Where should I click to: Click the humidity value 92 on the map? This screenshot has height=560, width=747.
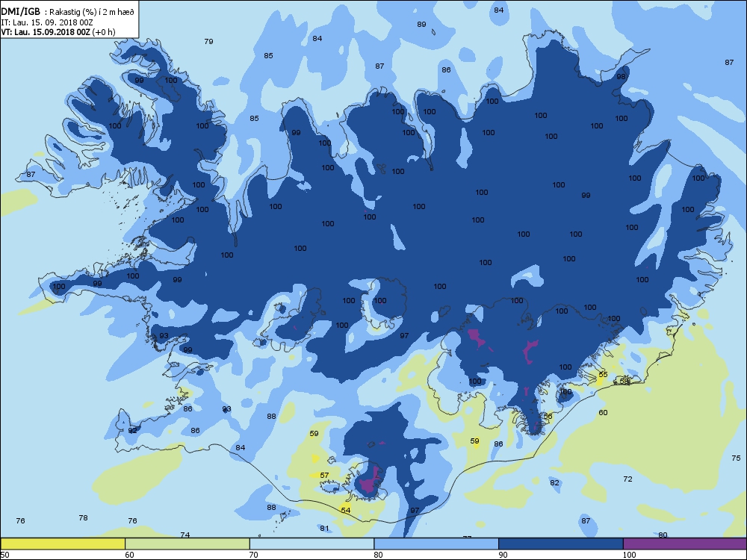(132, 431)
